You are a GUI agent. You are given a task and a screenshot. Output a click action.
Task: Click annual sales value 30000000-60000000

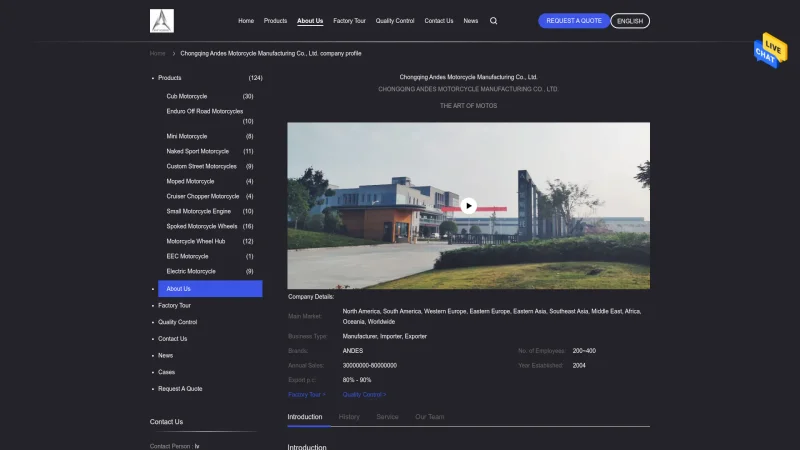pos(369,366)
